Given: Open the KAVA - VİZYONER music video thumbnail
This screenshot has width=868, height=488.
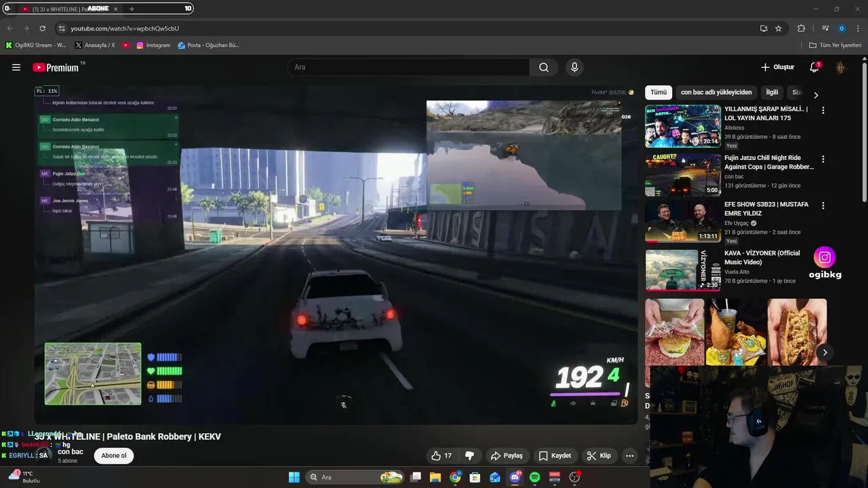Looking at the screenshot, I should point(683,270).
